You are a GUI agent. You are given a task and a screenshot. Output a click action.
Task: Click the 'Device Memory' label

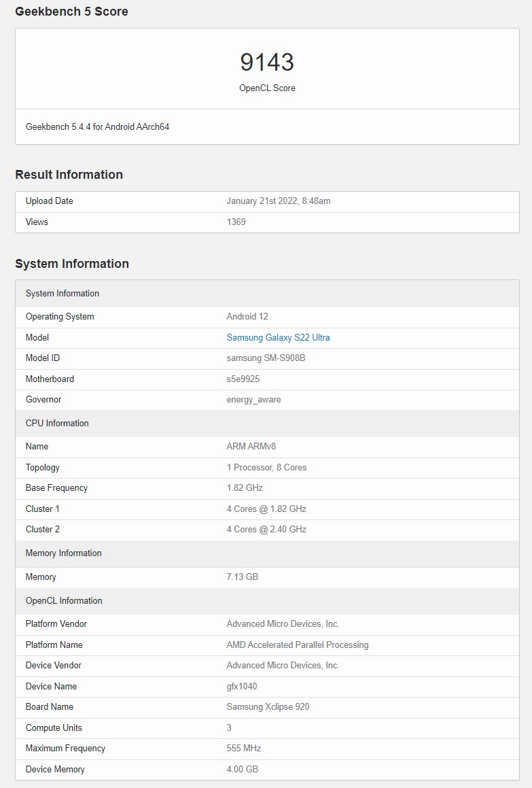click(55, 770)
